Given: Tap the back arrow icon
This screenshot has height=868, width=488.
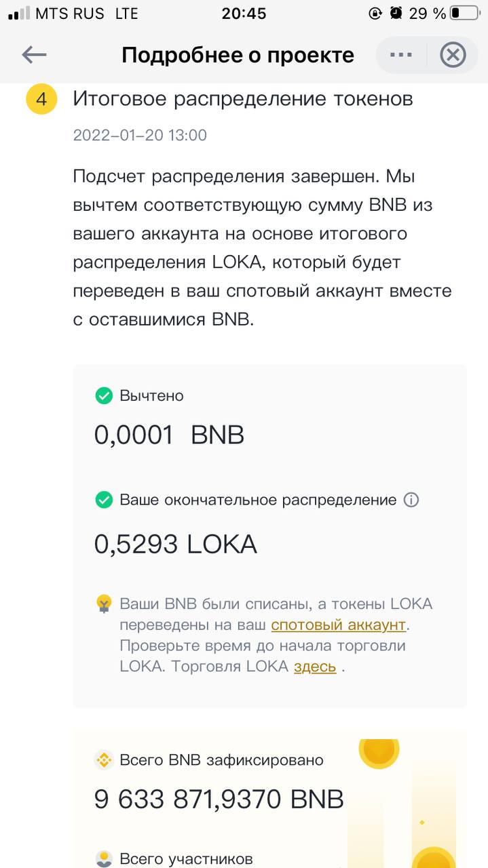Looking at the screenshot, I should (34, 55).
